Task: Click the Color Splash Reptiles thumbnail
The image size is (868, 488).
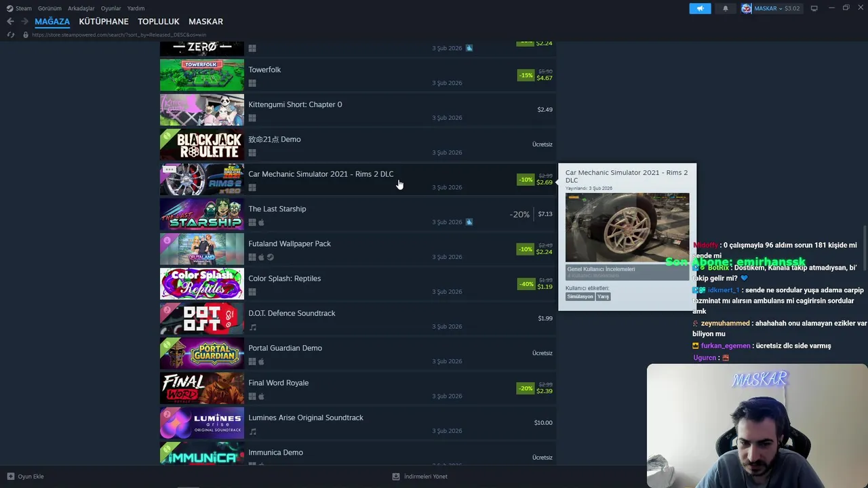Action: point(201,284)
